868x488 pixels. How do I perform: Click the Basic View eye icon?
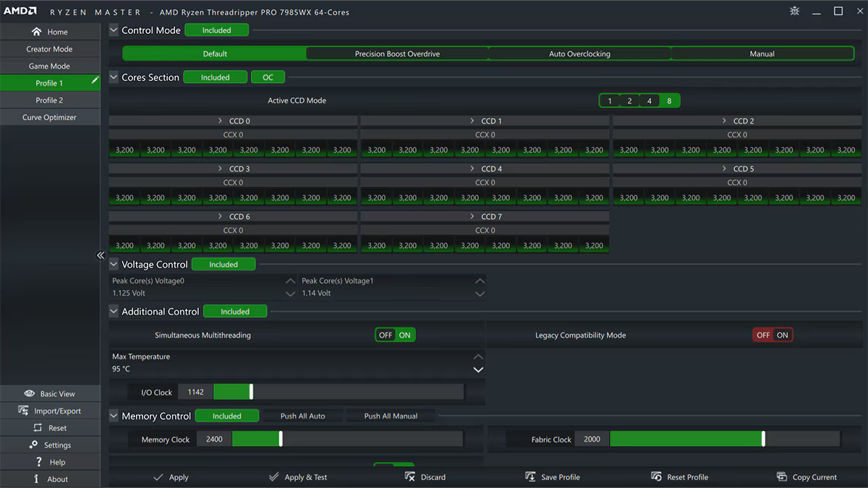coord(30,394)
